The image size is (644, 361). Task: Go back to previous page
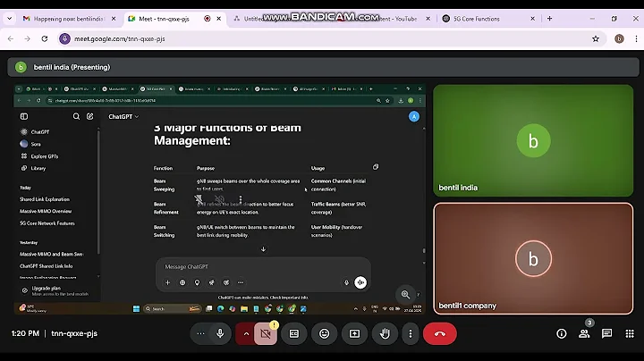[11, 38]
